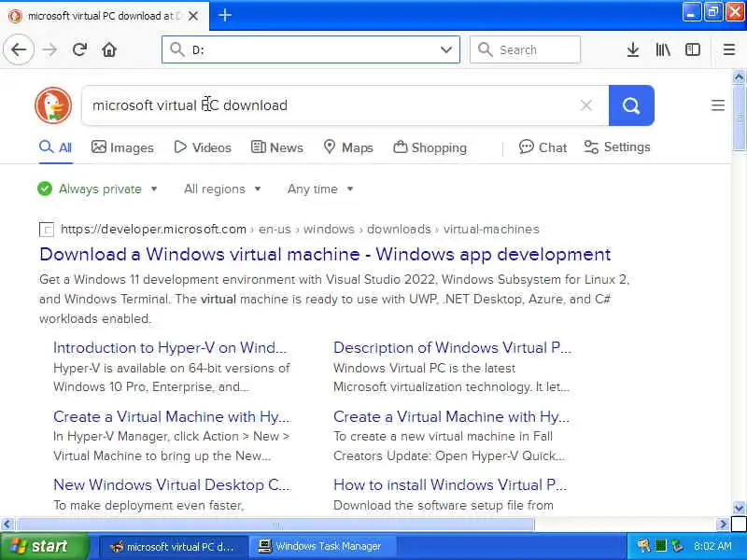This screenshot has width=747, height=560.
Task: Click the browser taskbar button
Action: click(x=174, y=546)
